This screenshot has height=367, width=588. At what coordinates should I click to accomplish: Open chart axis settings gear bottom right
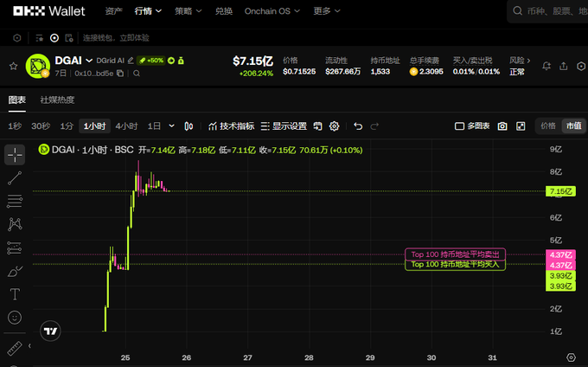[x=571, y=357]
